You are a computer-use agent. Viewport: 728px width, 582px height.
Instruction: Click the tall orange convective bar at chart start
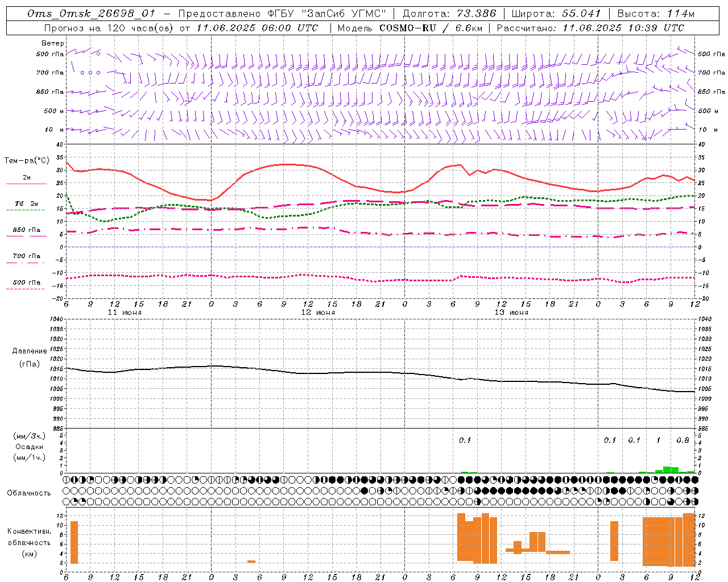(74, 542)
